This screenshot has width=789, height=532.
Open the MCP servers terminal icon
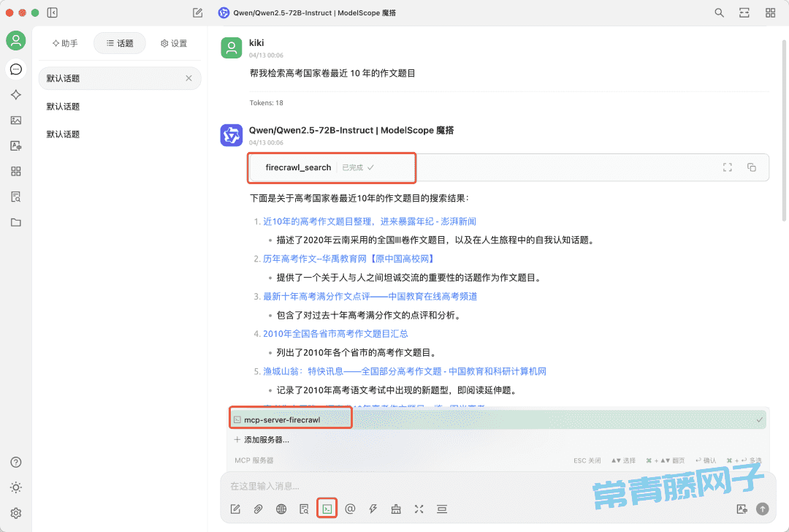[327, 509]
